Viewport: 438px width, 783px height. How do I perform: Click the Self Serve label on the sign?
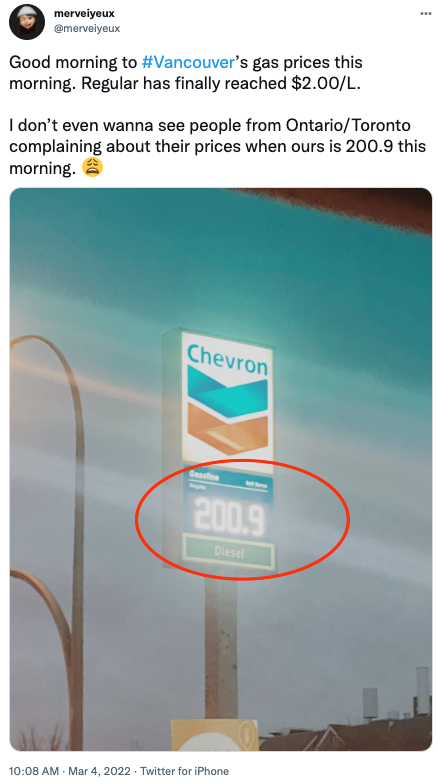256,483
